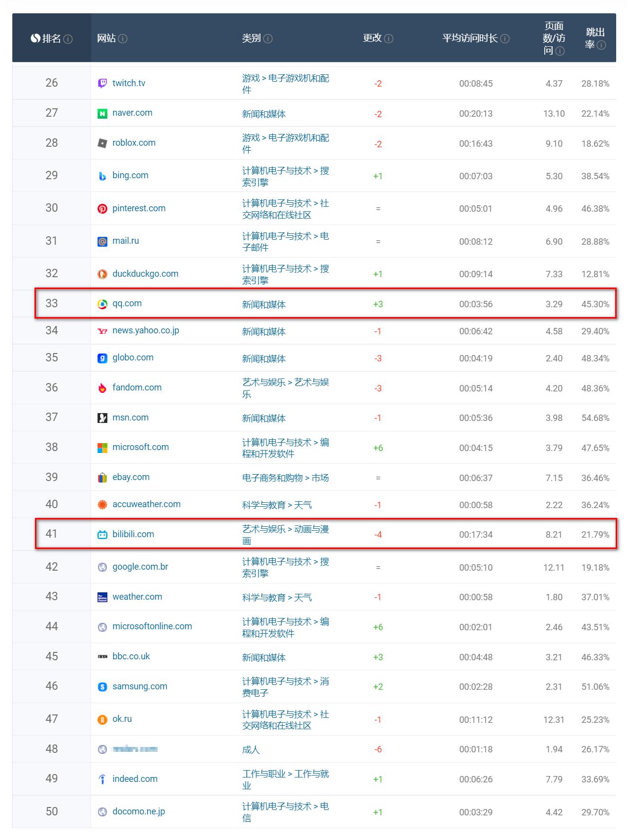Screen dimensions: 628x840
Task: Click the twitch.tv favicon icon
Action: point(102,83)
